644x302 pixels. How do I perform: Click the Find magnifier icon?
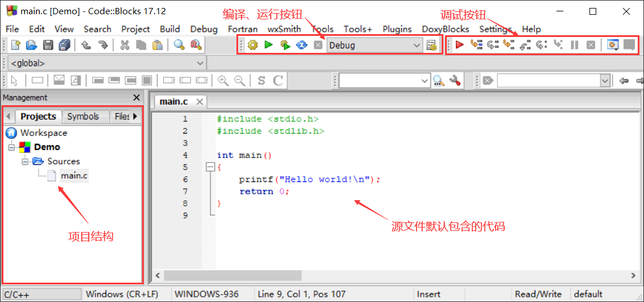(x=178, y=45)
